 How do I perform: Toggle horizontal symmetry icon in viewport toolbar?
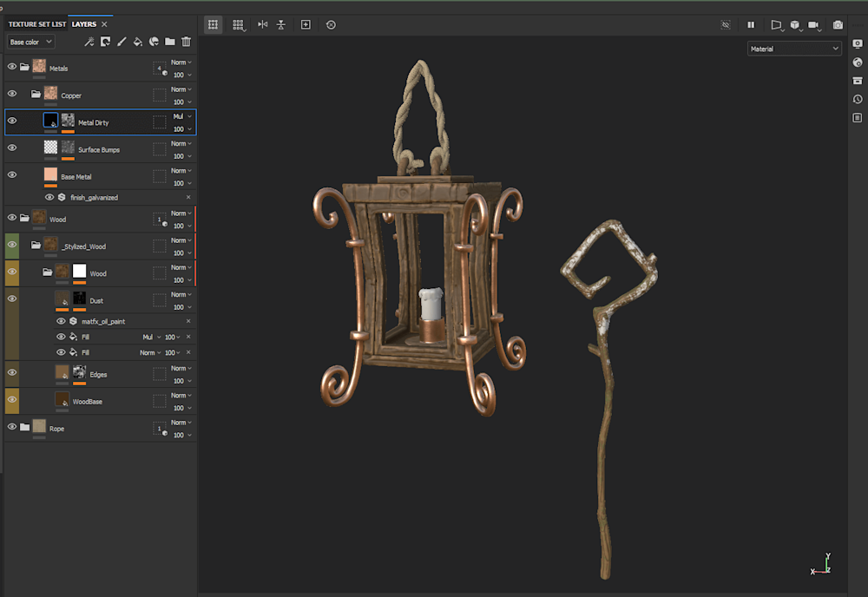pos(263,25)
